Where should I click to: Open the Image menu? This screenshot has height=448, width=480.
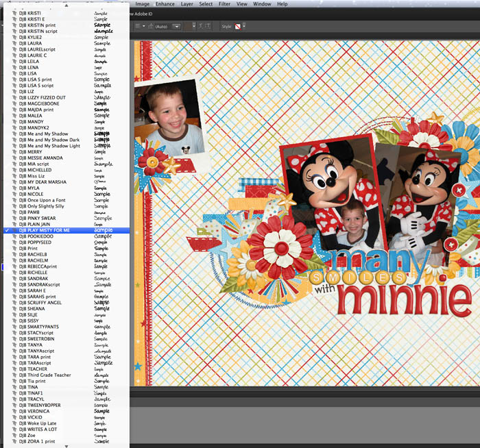143,4
